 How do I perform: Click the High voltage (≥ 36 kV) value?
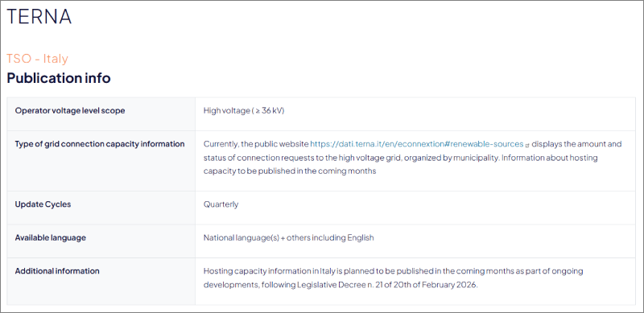point(244,110)
